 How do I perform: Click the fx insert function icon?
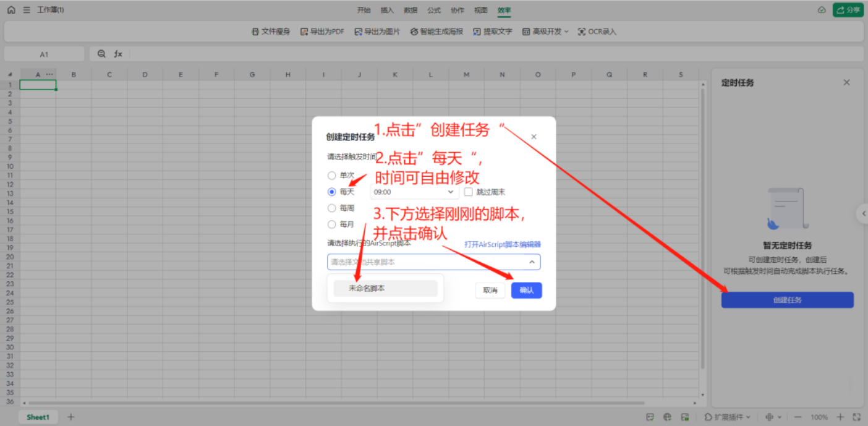click(118, 54)
